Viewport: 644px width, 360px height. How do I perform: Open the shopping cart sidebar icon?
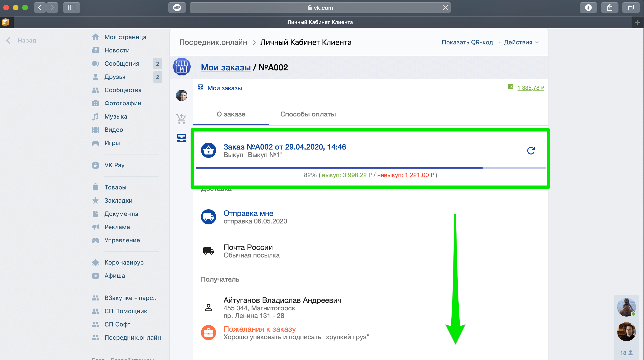(181, 119)
